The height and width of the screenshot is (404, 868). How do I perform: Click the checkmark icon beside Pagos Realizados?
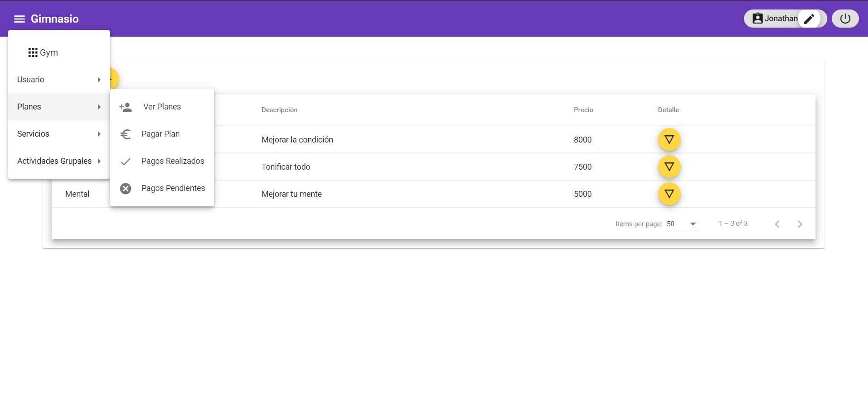coord(125,161)
